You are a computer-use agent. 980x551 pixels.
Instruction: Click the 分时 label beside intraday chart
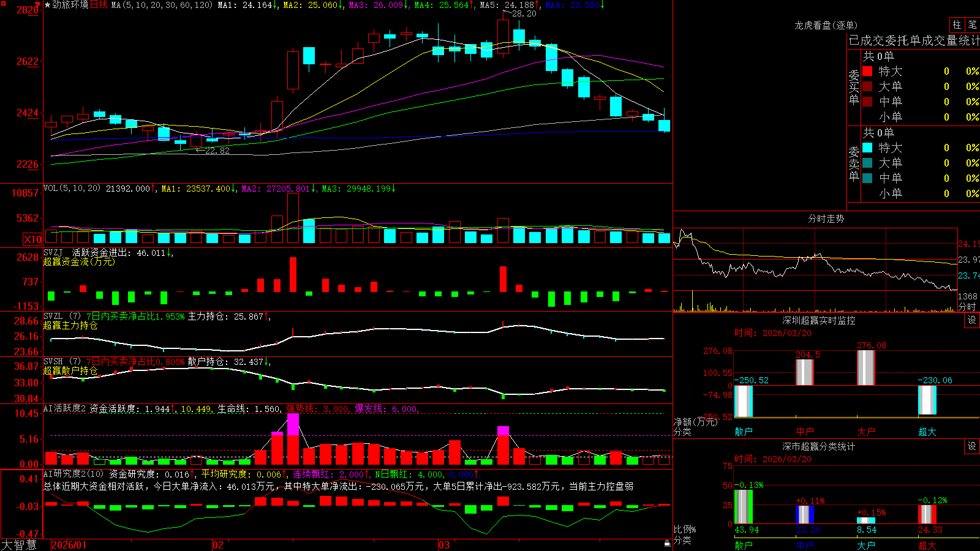(x=967, y=307)
